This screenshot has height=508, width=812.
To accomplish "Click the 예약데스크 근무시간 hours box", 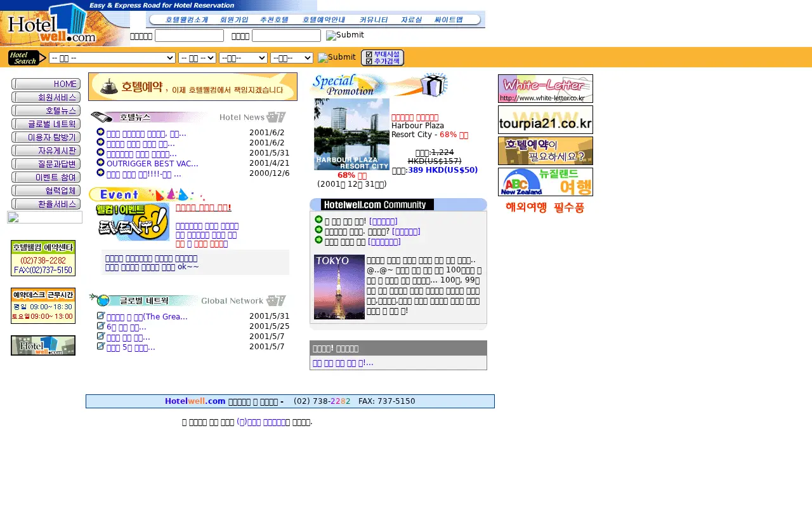I will tap(43, 305).
